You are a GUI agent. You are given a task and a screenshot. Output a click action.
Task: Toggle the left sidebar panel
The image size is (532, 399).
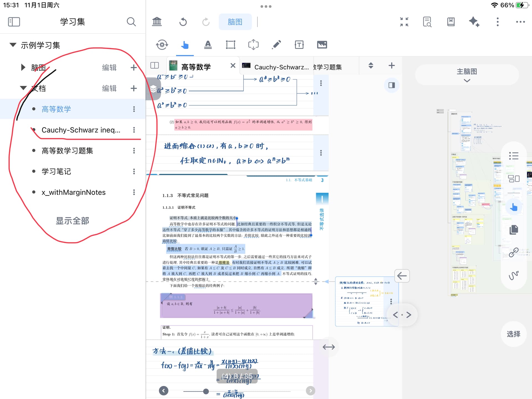(x=14, y=22)
